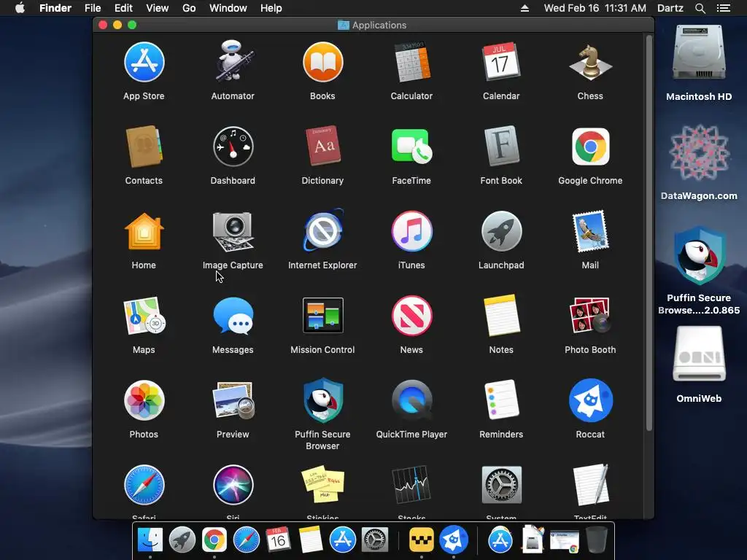The image size is (747, 560).
Task: Click the Applications window vertical scrollbar
Action: [649, 233]
